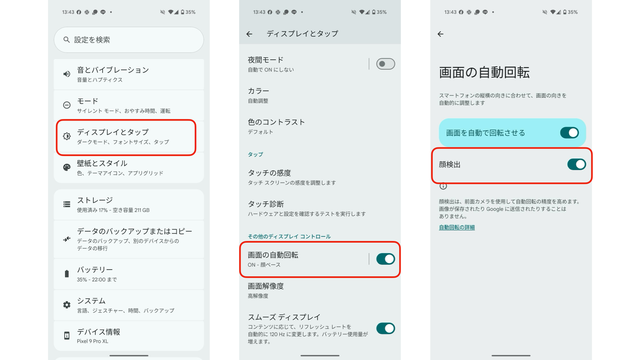640x360 pixels.
Task: Open デバイス情報 entry
Action: [129, 336]
